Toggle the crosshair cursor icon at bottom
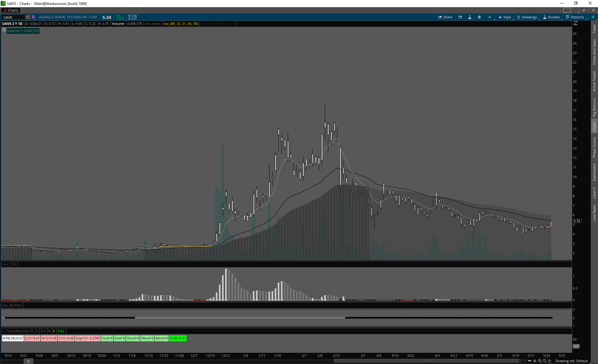This screenshot has width=598, height=364. coord(535,361)
